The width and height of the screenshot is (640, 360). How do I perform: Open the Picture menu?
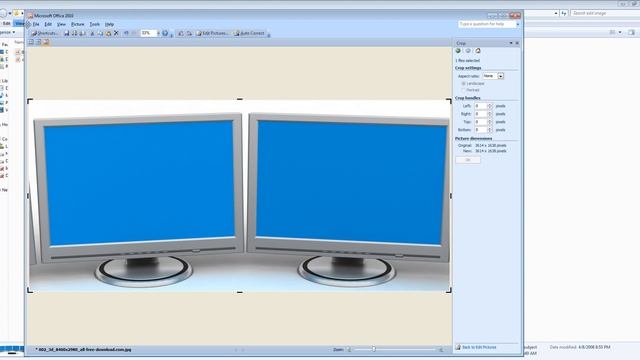click(78, 24)
